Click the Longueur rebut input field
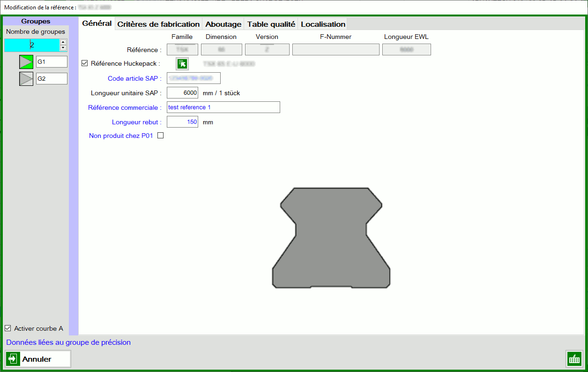 click(182, 121)
